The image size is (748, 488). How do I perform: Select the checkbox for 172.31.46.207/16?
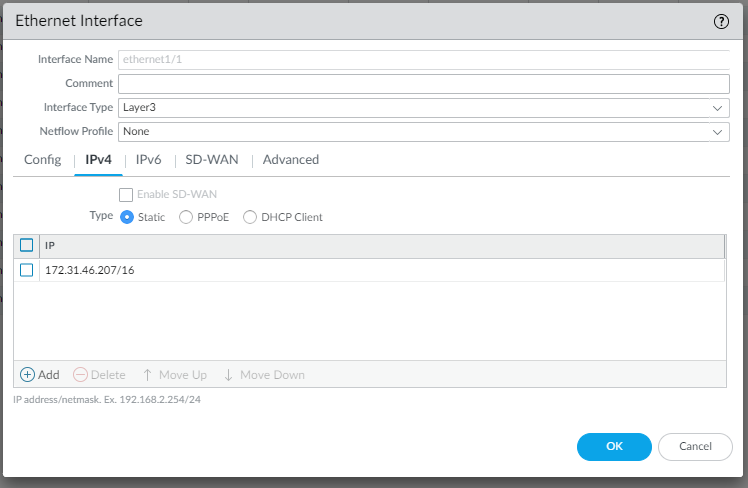(27, 270)
